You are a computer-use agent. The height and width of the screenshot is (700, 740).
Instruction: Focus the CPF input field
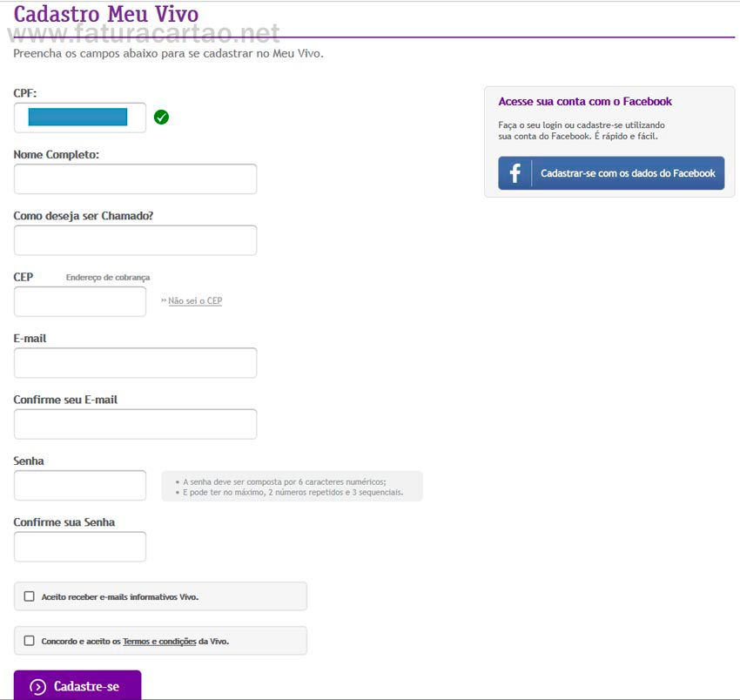pos(79,118)
